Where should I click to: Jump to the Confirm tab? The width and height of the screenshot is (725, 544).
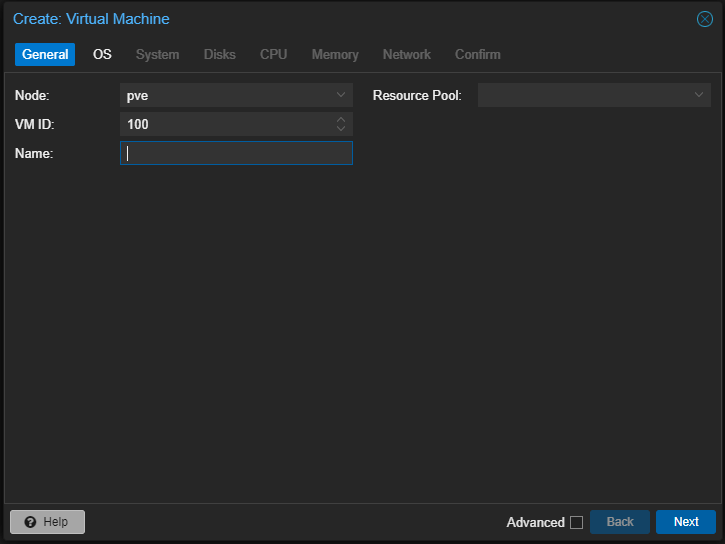pos(477,54)
